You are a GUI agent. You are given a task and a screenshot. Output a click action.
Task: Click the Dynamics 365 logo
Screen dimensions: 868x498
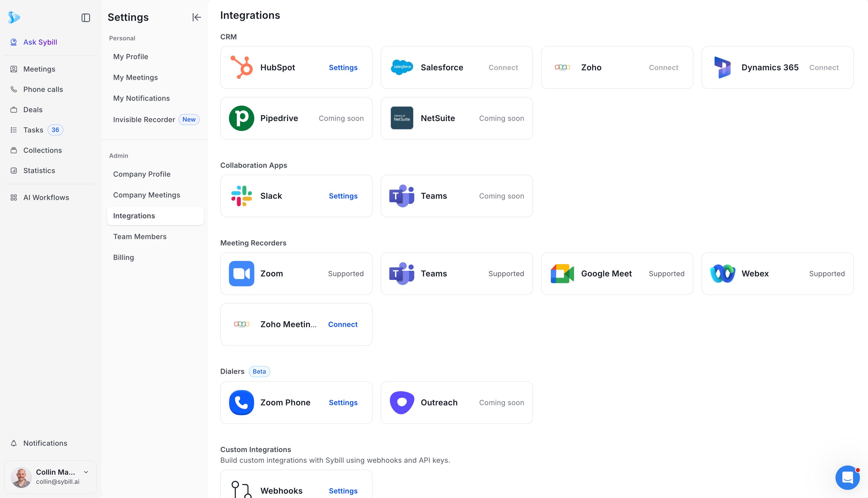tap(723, 67)
